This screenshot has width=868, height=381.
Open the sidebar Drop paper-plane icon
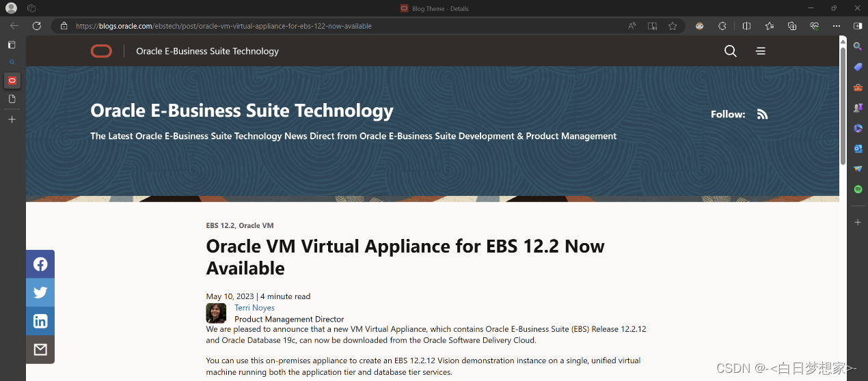[858, 169]
